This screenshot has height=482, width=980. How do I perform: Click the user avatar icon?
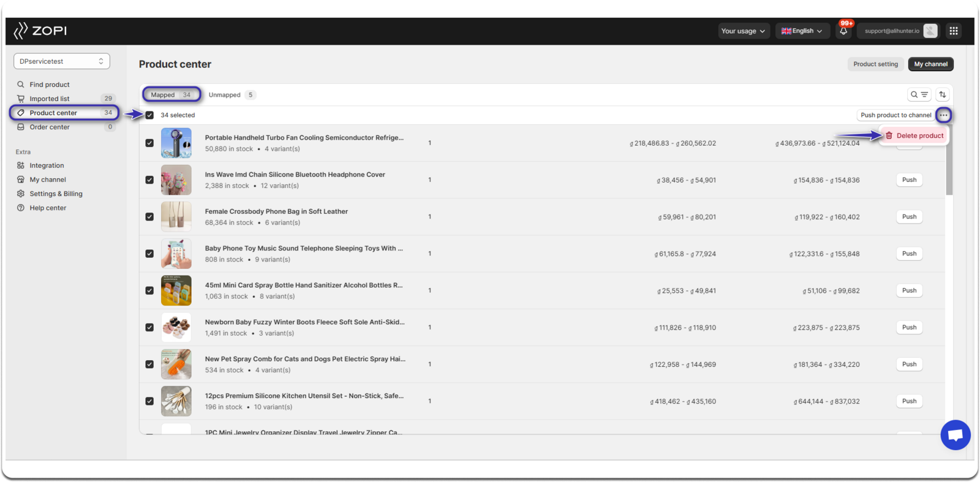click(x=930, y=31)
